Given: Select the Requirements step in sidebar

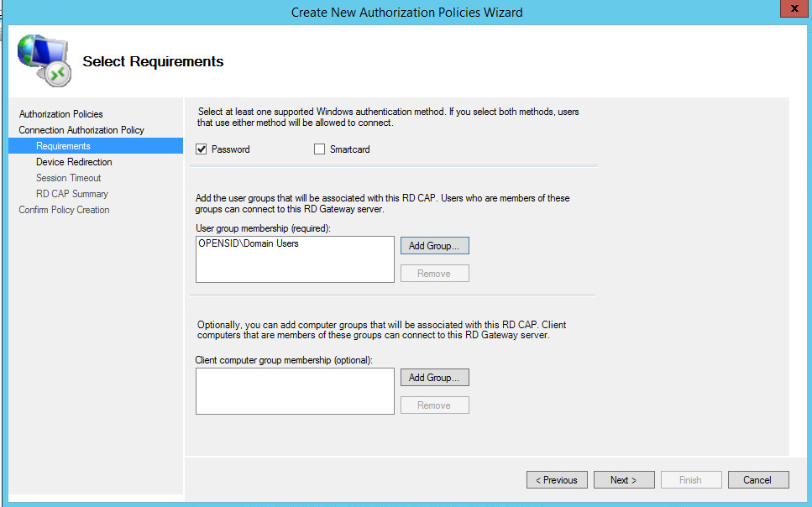Looking at the screenshot, I should click(x=63, y=146).
